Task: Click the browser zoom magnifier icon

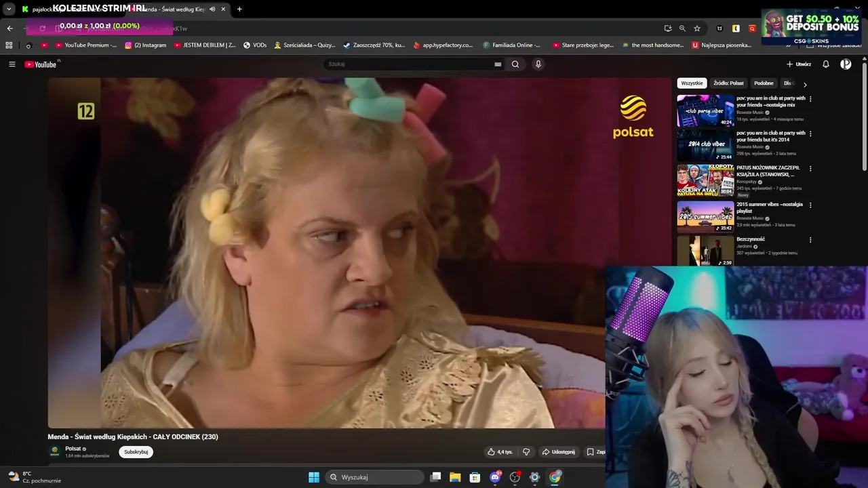Action: (x=682, y=28)
